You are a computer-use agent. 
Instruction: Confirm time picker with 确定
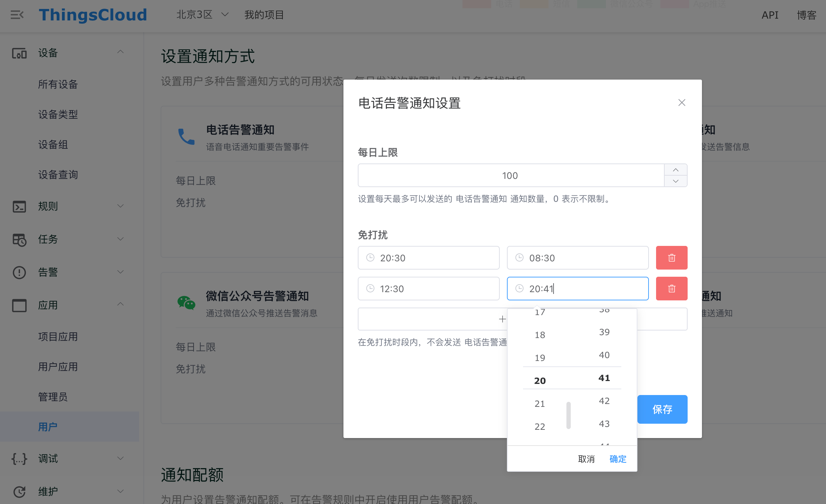point(618,459)
